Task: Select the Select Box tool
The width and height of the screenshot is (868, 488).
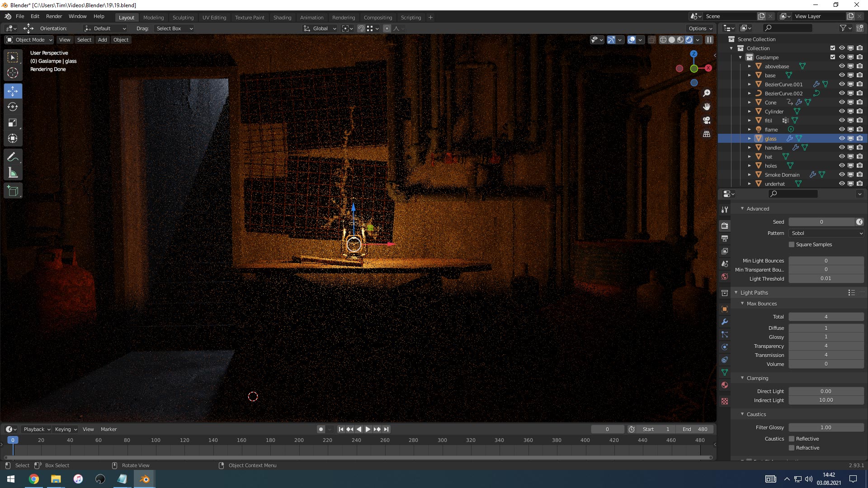Action: coord(13,57)
